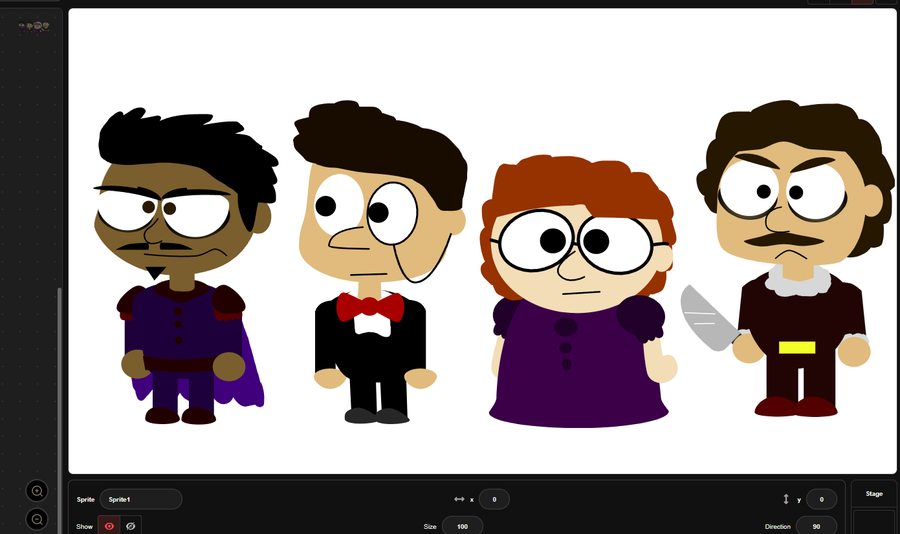Click the Size value field 100

pos(462,526)
